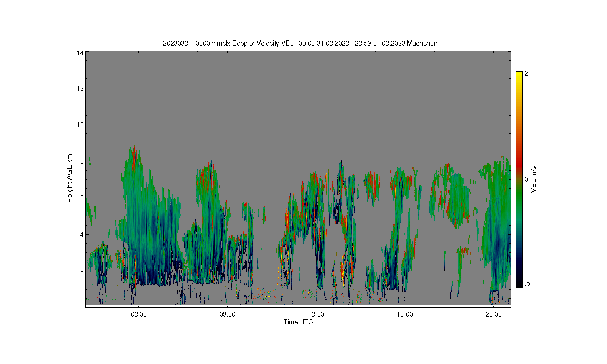
Task: Click the '23:00' time tick label
Action: 493,315
